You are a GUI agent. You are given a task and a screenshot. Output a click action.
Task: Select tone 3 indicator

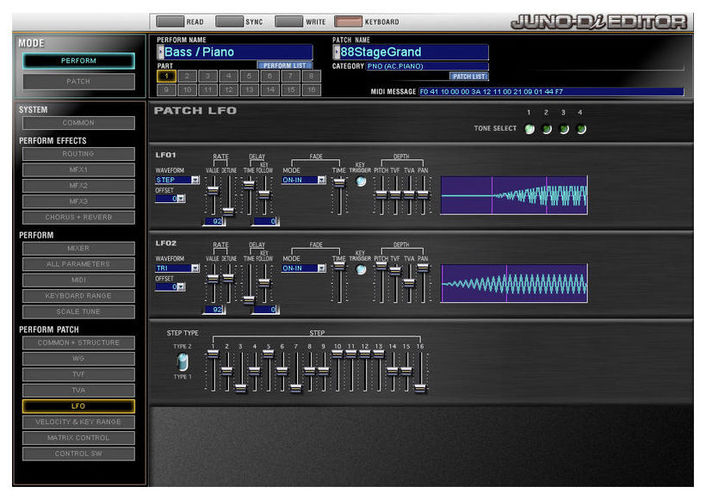[564, 129]
